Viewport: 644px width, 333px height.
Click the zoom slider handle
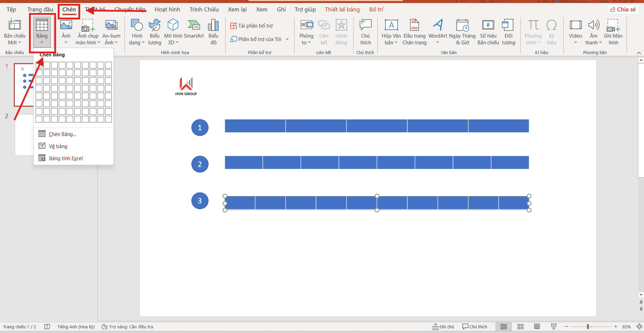point(588,327)
